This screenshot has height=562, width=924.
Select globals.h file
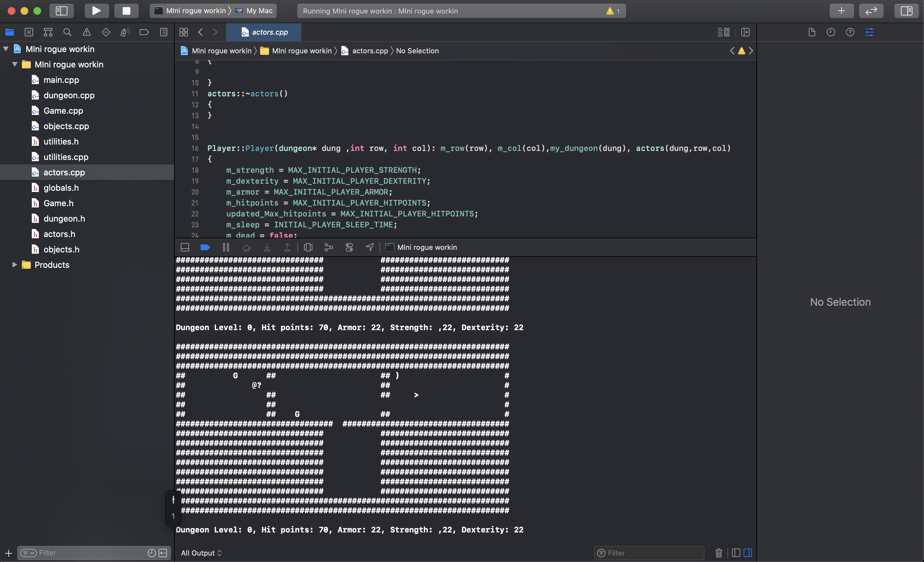pyautogui.click(x=61, y=188)
